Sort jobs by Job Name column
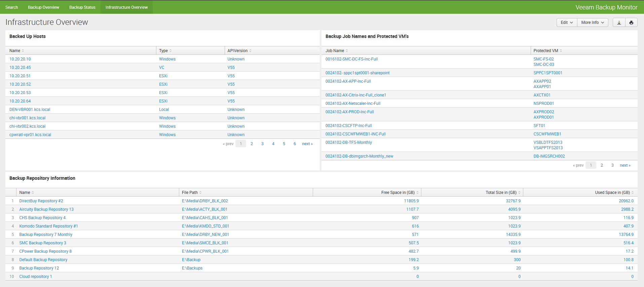 [x=337, y=51]
